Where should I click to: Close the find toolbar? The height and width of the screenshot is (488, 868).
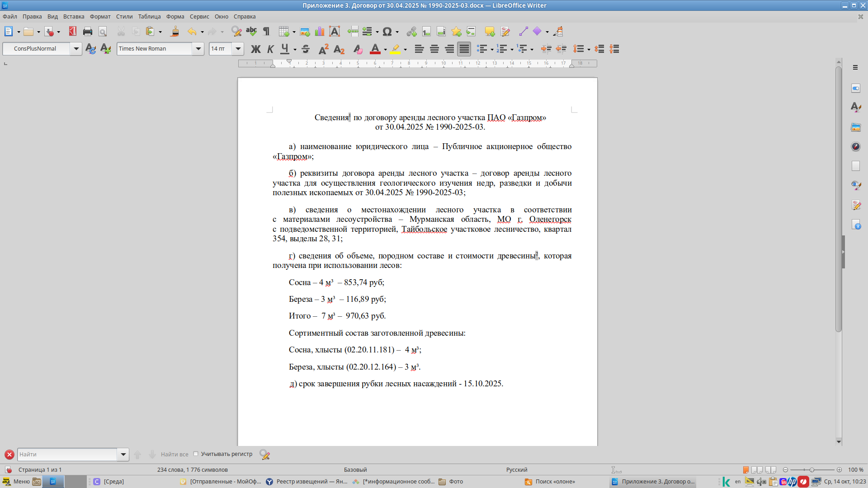(x=9, y=455)
